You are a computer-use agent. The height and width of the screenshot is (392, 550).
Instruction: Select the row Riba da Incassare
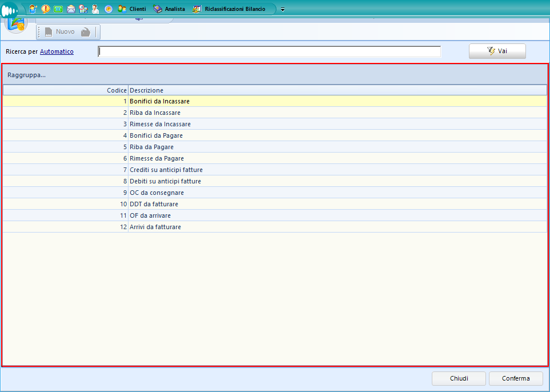tap(155, 113)
